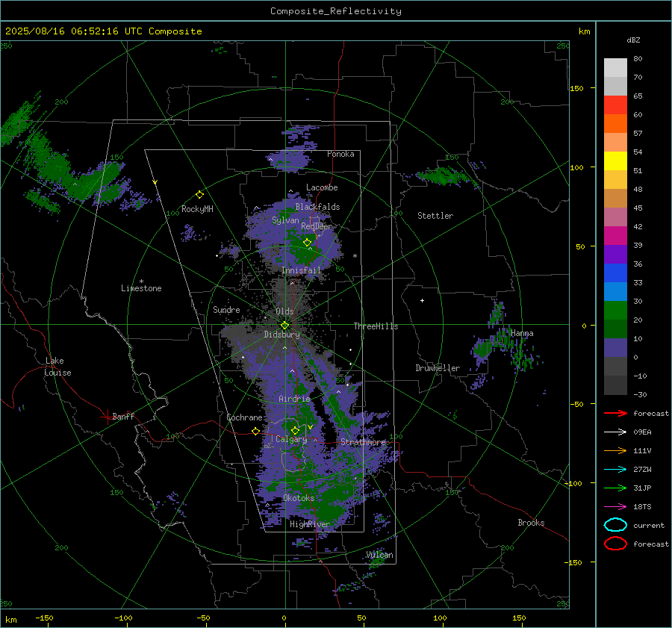Click the yellow diamond marker at Red Deer
This screenshot has width=672, height=628.
(307, 243)
